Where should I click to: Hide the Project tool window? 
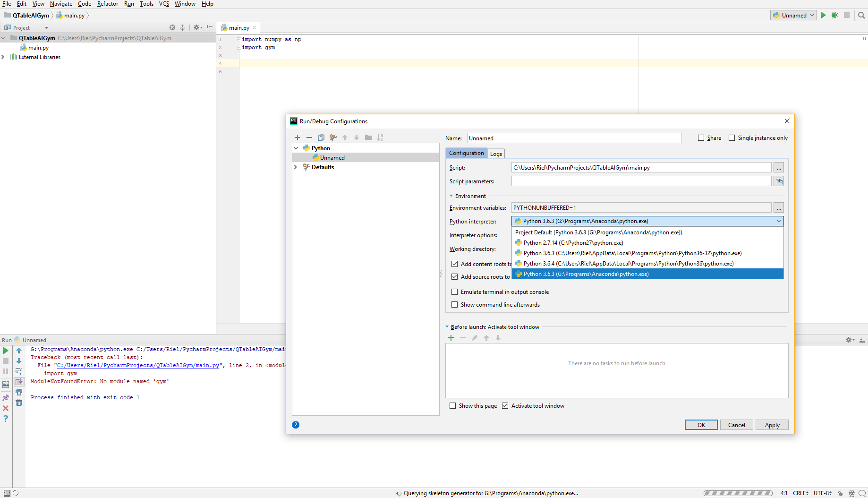(209, 27)
